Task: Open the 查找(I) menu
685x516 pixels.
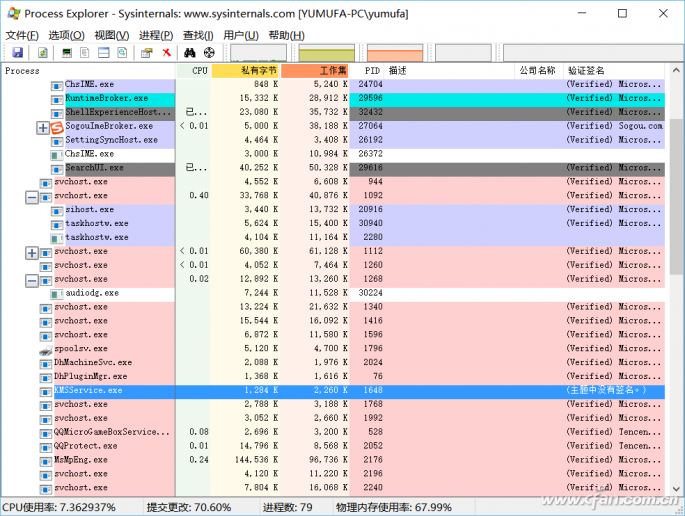Action: pos(198,35)
